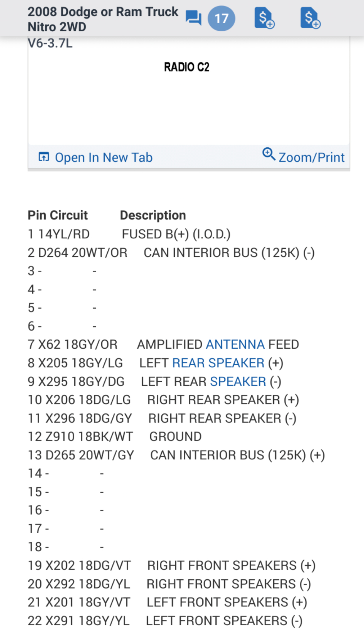364x635 pixels.
Task: Click the magnifier zoom icon
Action: click(x=269, y=154)
